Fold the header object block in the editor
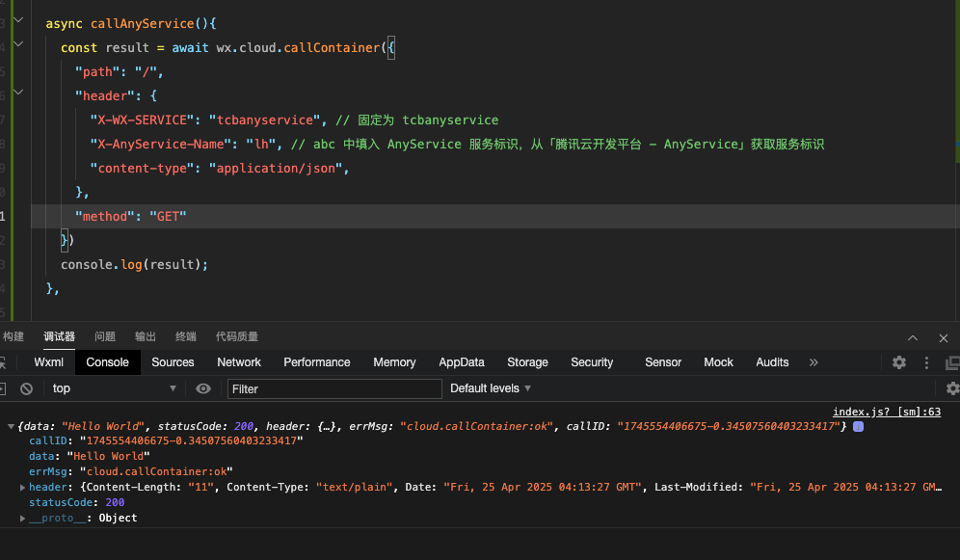This screenshot has height=560, width=960. pyautogui.click(x=18, y=93)
